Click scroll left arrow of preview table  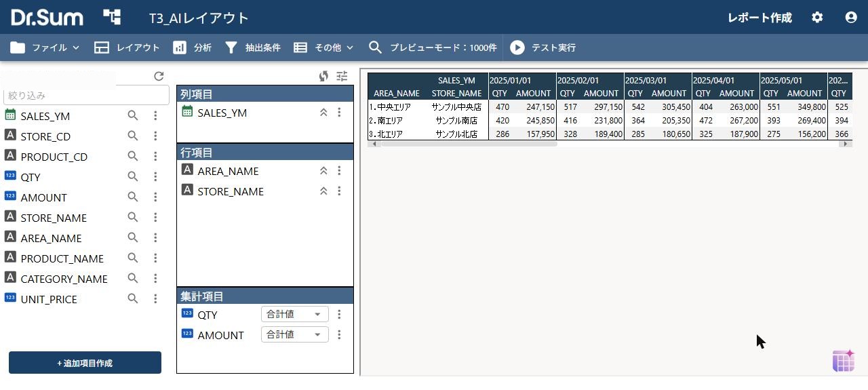(374, 144)
